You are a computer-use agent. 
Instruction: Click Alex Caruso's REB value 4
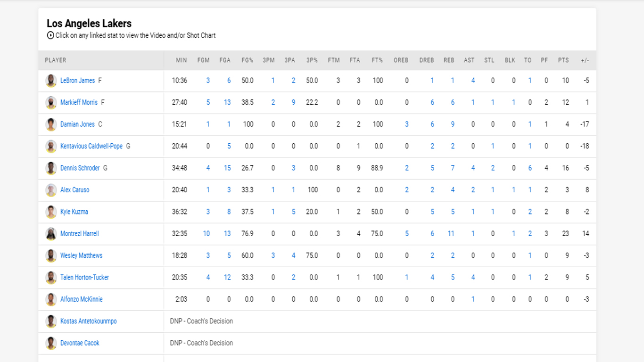(x=453, y=190)
